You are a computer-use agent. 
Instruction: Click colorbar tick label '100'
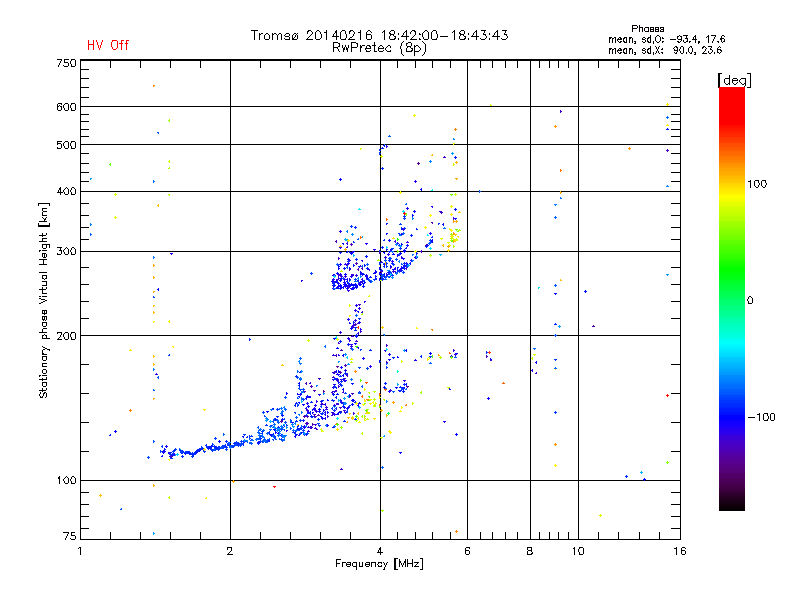[757, 184]
